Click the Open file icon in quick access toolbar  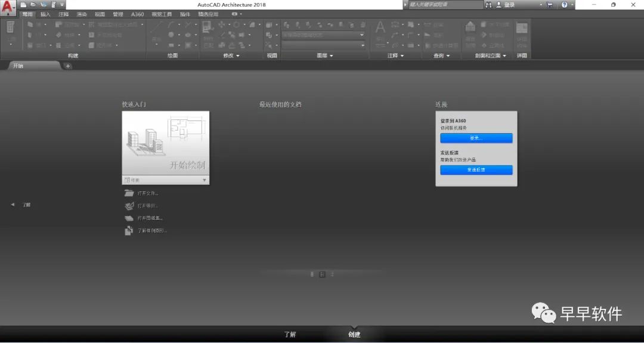coord(33,5)
